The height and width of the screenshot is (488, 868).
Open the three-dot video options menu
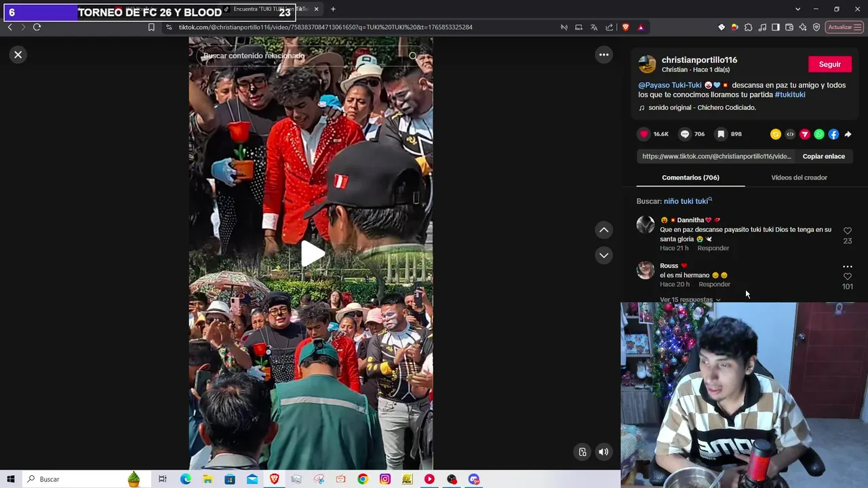(x=604, y=55)
